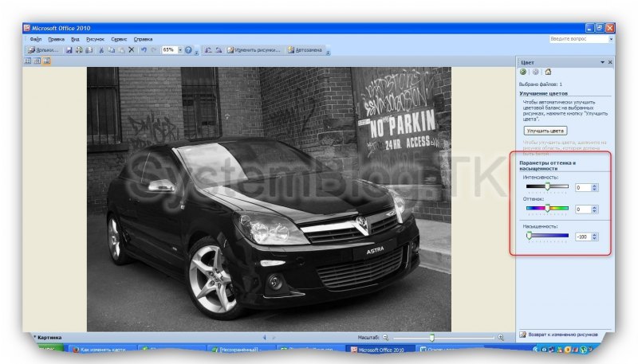This screenshot has height=364, width=638.
Task: Open the Color task pane dropdown arrow
Action: [603, 62]
